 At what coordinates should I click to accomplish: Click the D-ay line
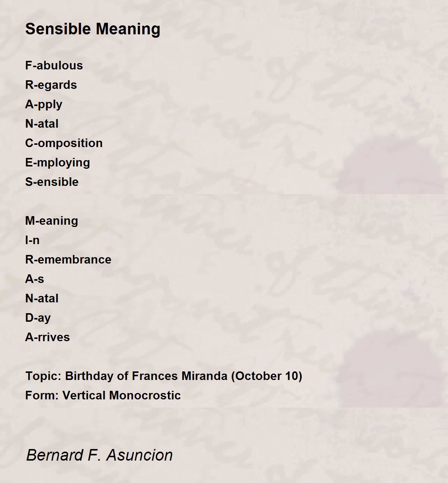click(38, 318)
